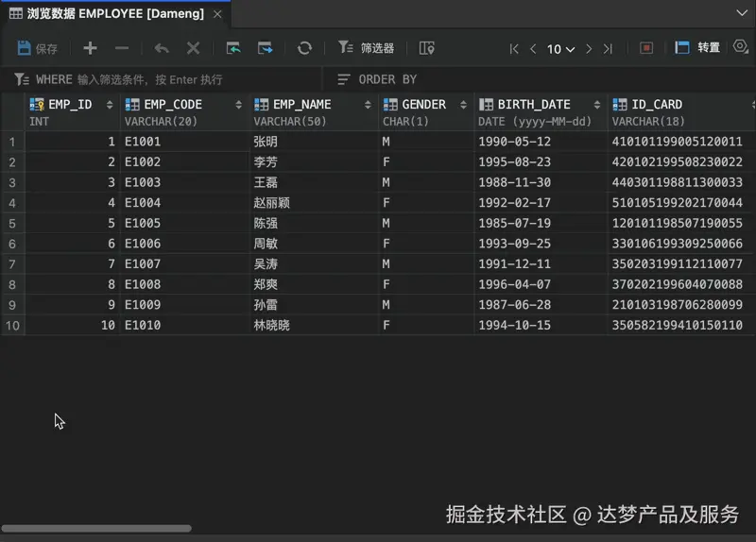
Task: Close the EMPLOYEE [Dameng] tab
Action: [217, 14]
